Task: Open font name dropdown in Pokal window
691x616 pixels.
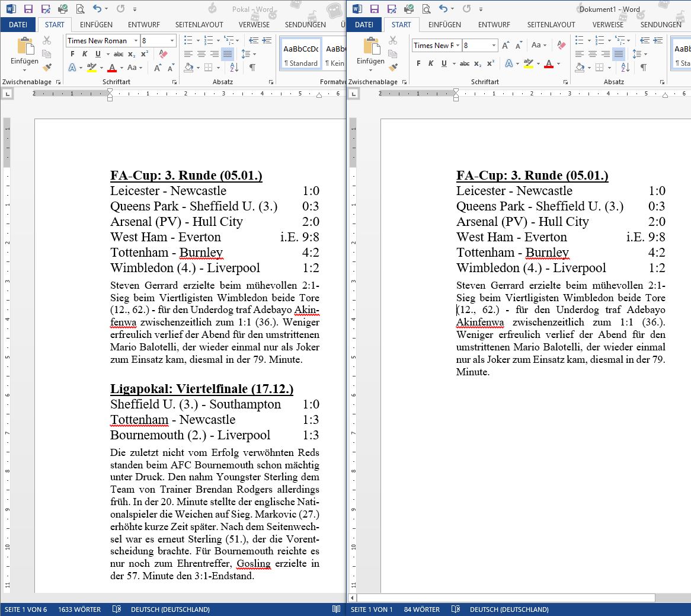Action: pos(136,40)
